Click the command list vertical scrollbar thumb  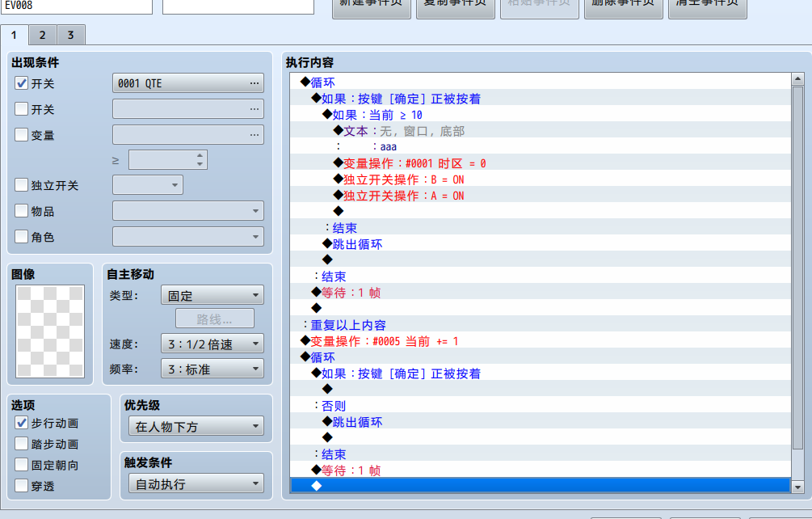(x=797, y=268)
